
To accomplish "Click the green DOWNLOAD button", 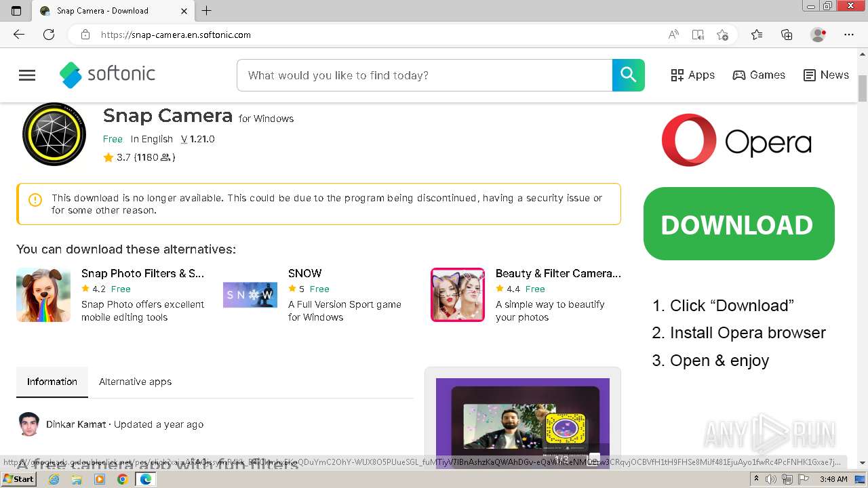I will 738,224.
